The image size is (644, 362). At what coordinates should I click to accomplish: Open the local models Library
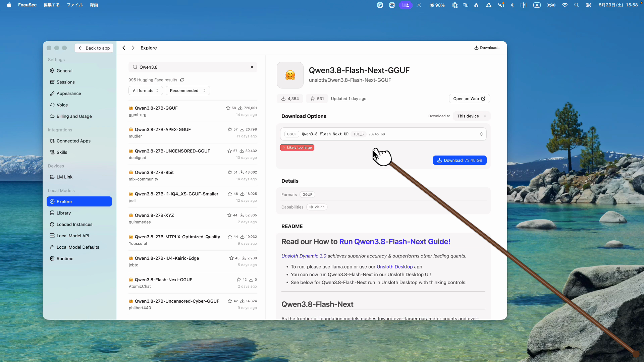79,213
